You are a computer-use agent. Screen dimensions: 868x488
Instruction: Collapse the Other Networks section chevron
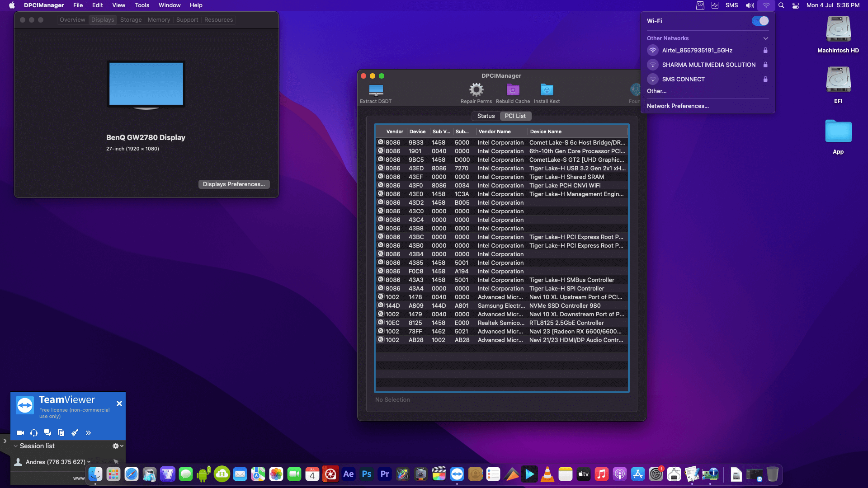765,38
